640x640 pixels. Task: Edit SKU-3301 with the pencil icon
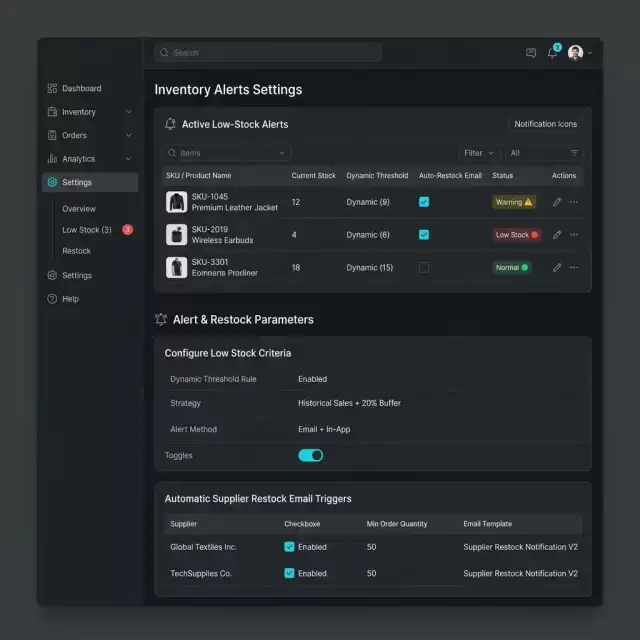pos(557,268)
